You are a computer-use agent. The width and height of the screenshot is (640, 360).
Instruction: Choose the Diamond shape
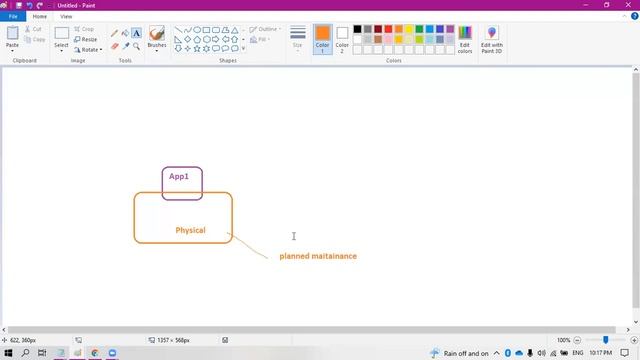(x=188, y=39)
